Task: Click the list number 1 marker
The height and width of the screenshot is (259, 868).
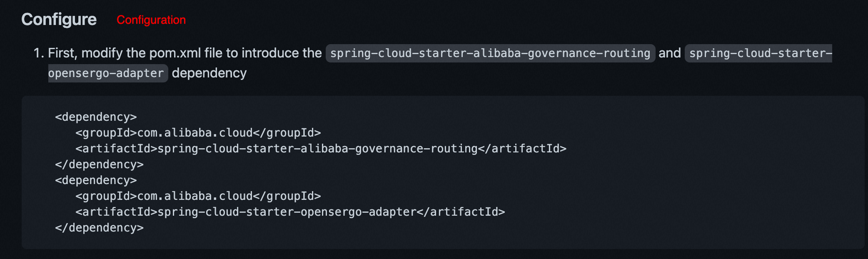Action: (x=38, y=53)
